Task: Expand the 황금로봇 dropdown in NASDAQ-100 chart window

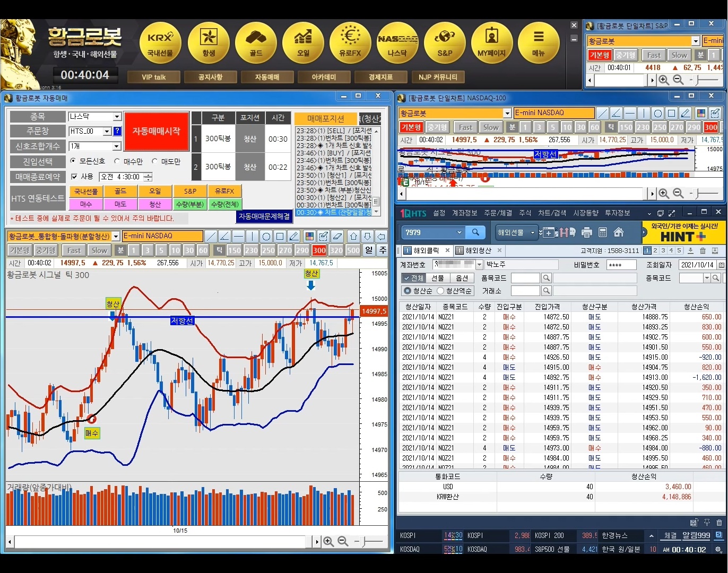Action: point(507,113)
